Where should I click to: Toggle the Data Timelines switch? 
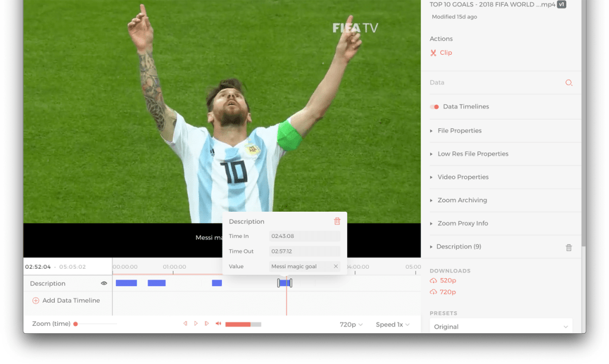click(x=433, y=106)
